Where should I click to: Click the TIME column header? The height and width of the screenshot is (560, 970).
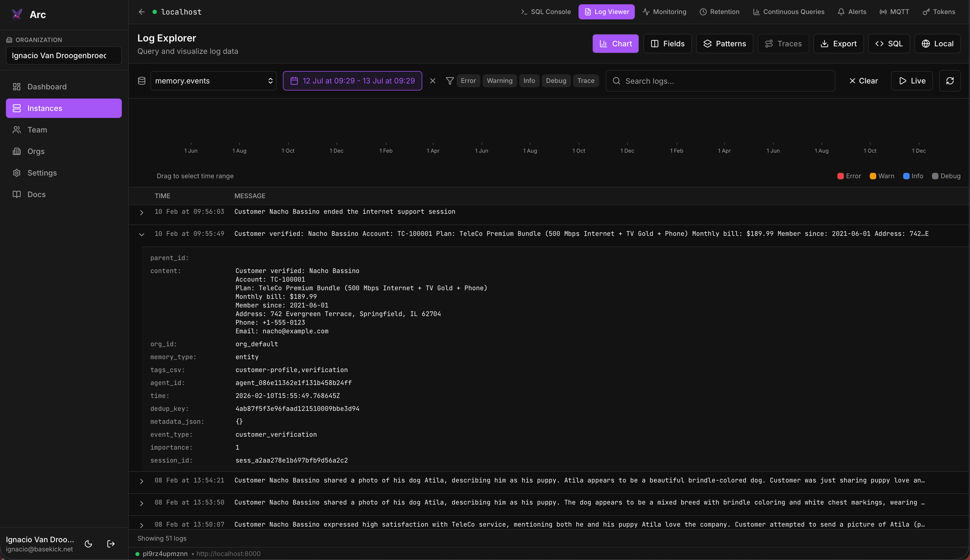(162, 196)
